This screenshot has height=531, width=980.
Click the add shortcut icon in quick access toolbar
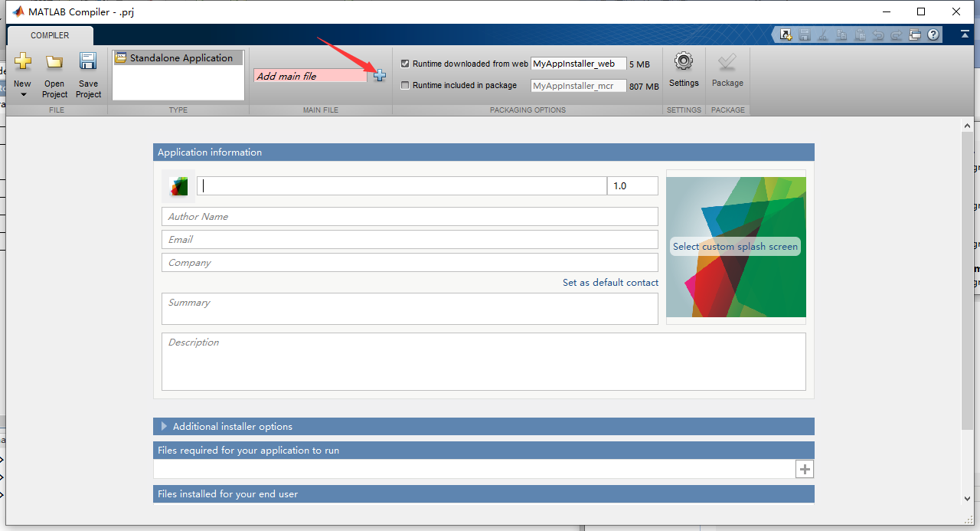click(786, 34)
